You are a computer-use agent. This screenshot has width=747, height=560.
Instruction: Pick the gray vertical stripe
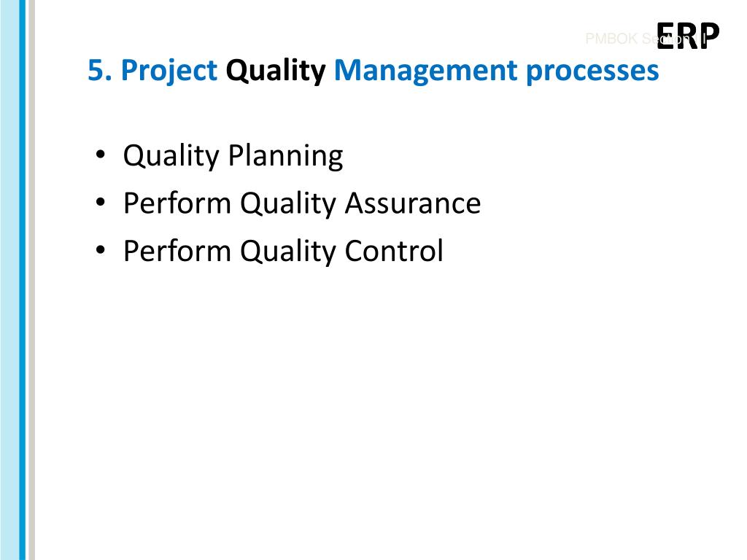coord(31,280)
